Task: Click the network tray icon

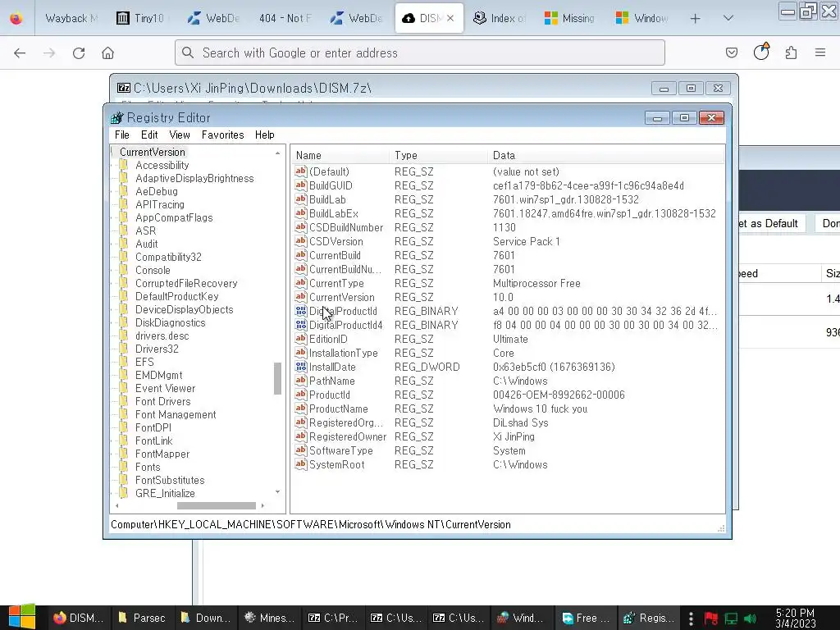Action: click(x=731, y=619)
